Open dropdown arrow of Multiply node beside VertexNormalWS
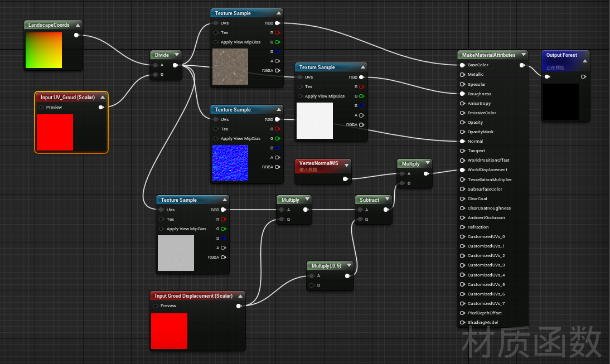610x364 pixels. [x=428, y=163]
